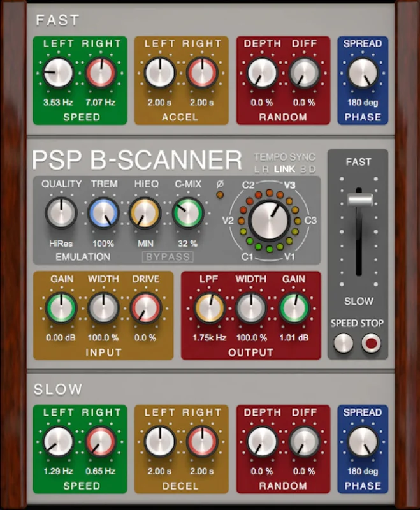Click the QUALITY emulation knob

click(x=61, y=213)
